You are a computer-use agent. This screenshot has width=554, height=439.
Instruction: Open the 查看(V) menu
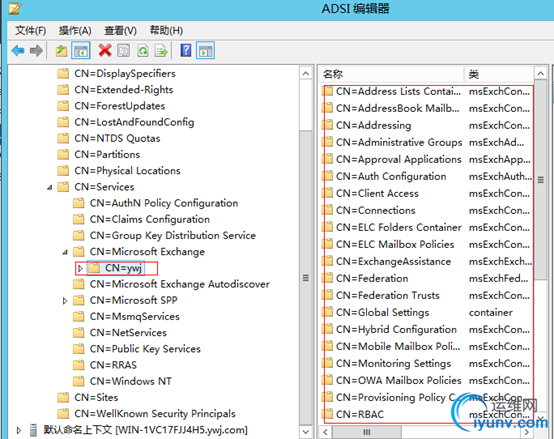tap(120, 31)
